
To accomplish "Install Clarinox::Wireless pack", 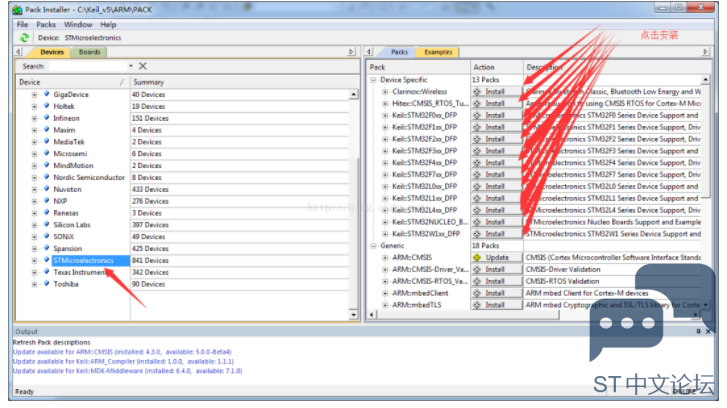I will pyautogui.click(x=495, y=91).
